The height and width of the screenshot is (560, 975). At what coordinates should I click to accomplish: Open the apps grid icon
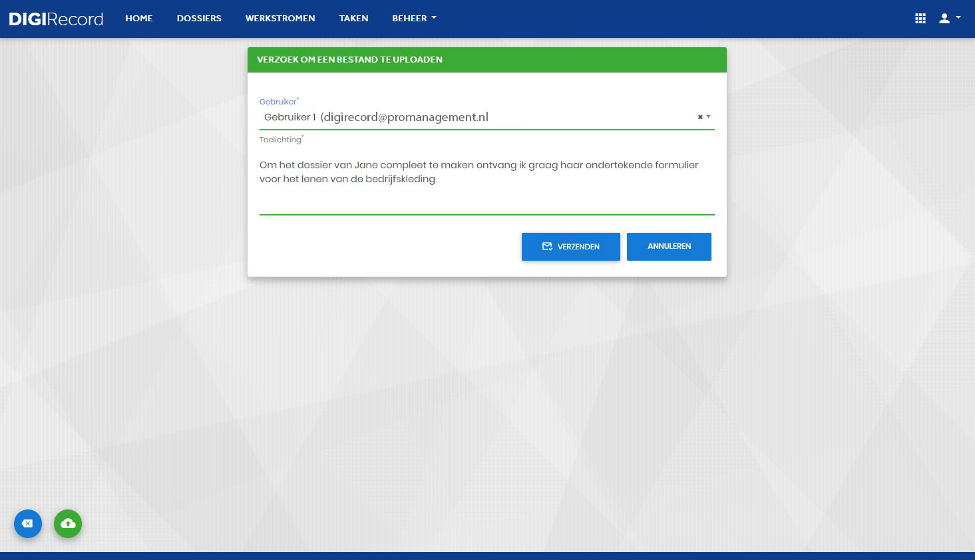coord(920,19)
